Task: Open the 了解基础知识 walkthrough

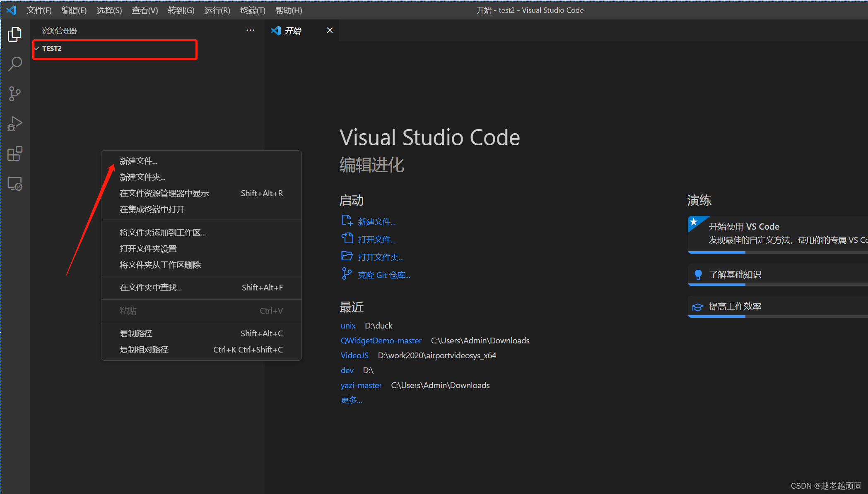Action: pos(778,274)
